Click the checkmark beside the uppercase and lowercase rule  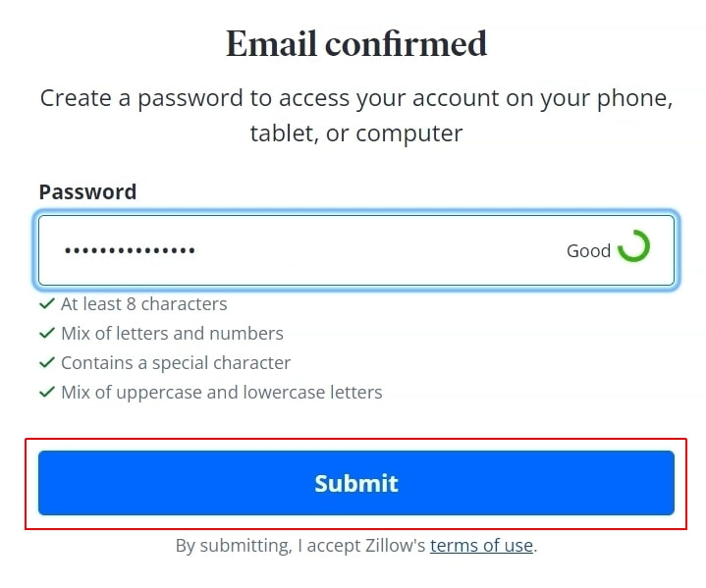coord(46,393)
